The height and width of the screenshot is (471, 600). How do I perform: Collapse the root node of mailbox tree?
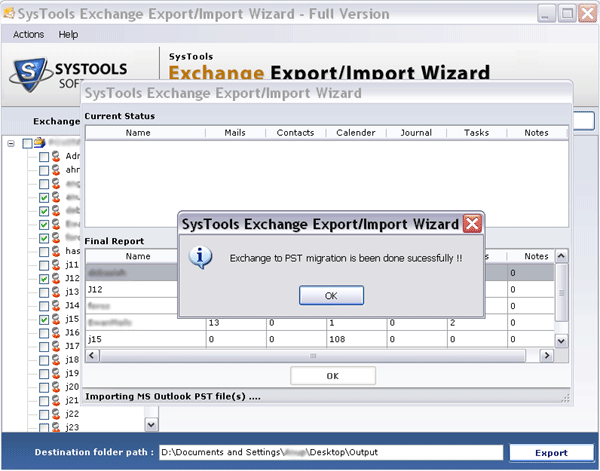click(x=12, y=143)
